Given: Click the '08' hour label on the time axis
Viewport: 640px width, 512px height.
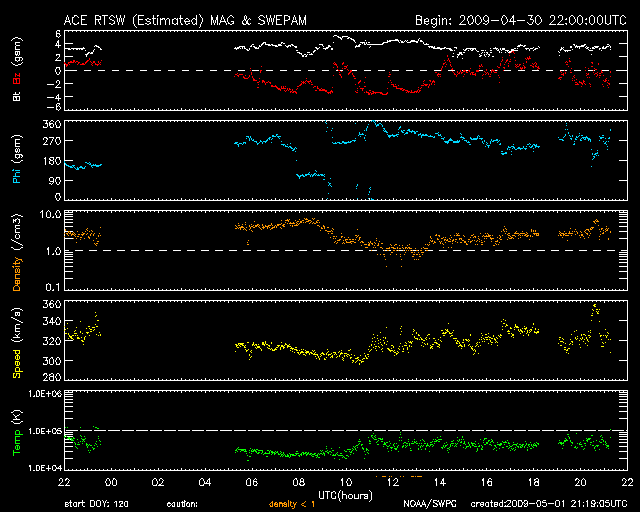Looking at the screenshot, I should [x=299, y=482].
